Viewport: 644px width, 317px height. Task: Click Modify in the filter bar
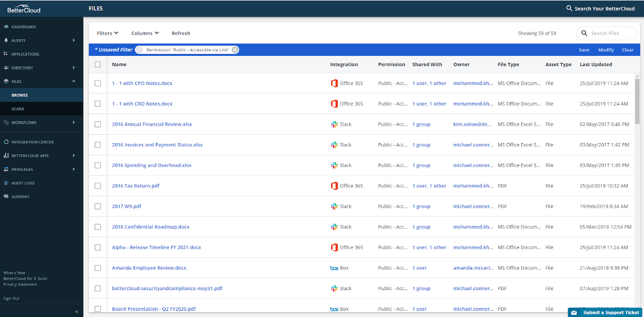pos(606,50)
